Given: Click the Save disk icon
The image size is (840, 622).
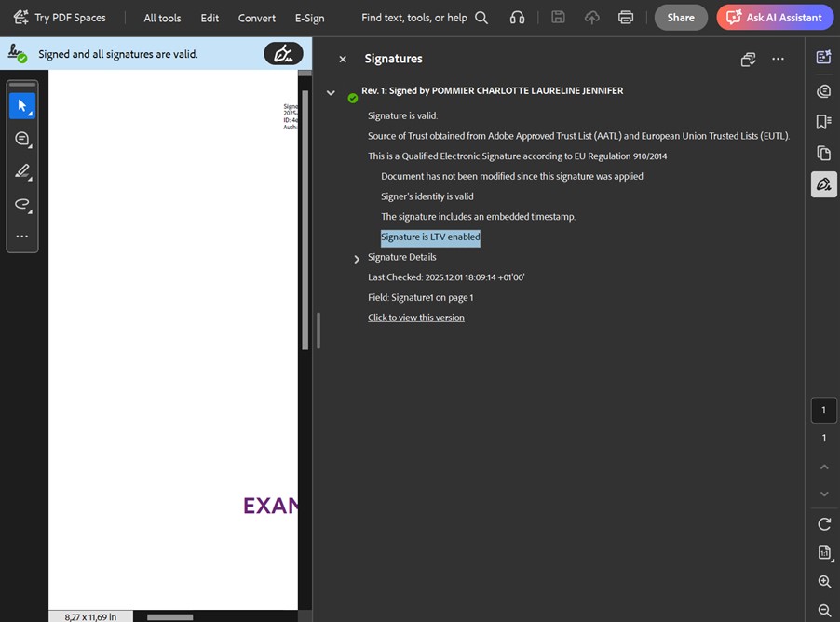Looking at the screenshot, I should pos(558,17).
